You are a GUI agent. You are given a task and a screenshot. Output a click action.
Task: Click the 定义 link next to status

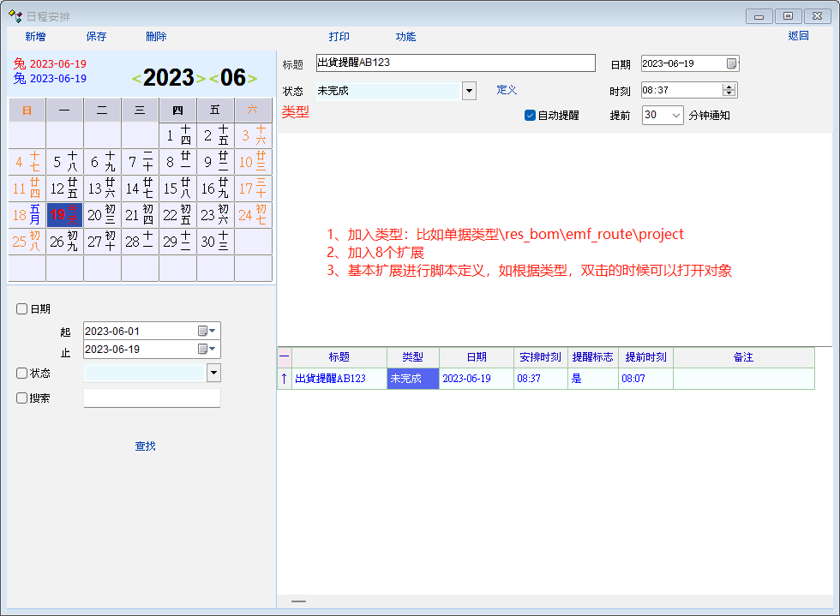pos(507,90)
